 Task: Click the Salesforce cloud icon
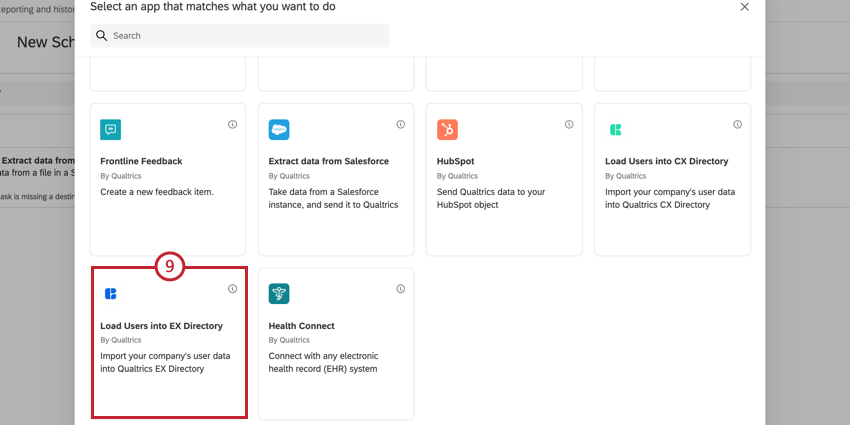coord(279,130)
